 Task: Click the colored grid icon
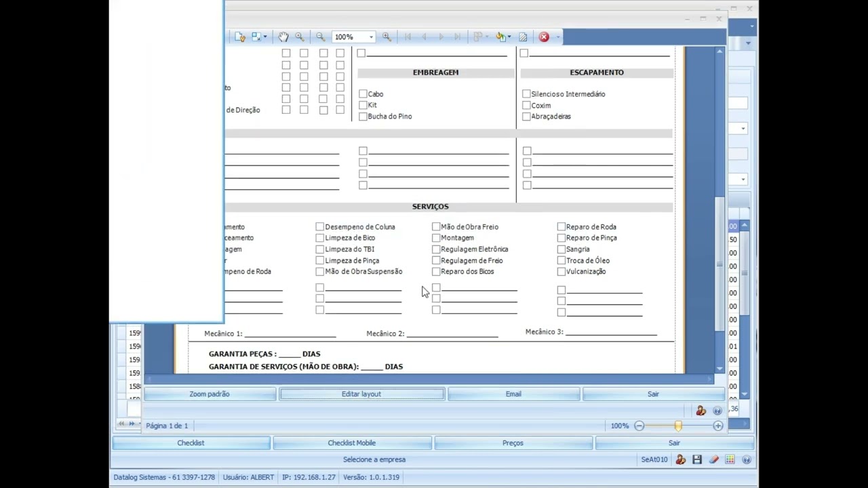click(730, 460)
